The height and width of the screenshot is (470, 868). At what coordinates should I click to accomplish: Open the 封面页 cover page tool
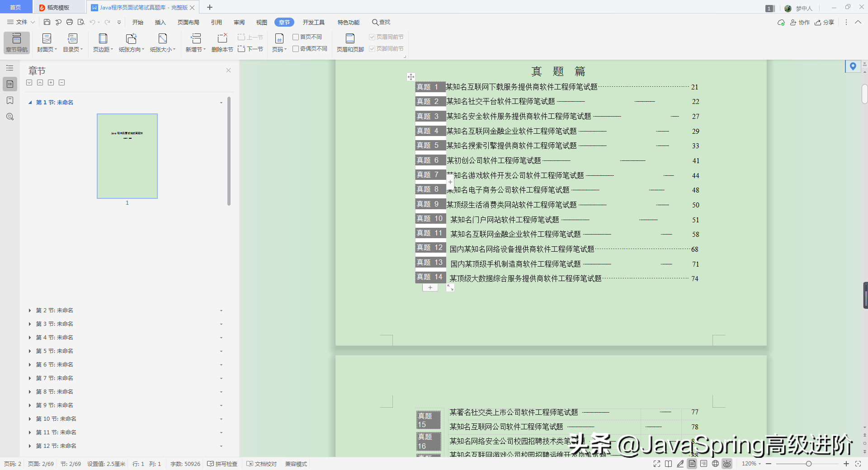(47, 43)
